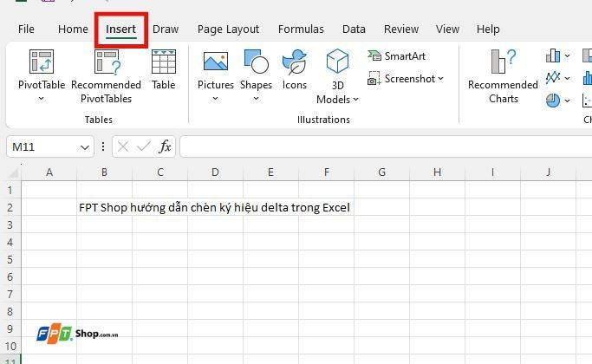Click the Insert Function fx button
Screen dimensions: 592x364
(165, 146)
